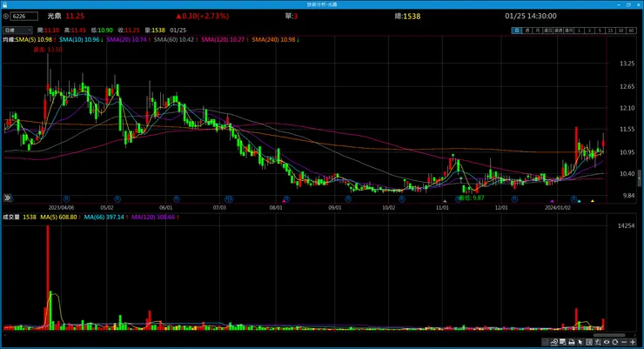The image size is (644, 349).
Task: Click the volume MA(5) 608.80 label
Action: click(x=60, y=217)
